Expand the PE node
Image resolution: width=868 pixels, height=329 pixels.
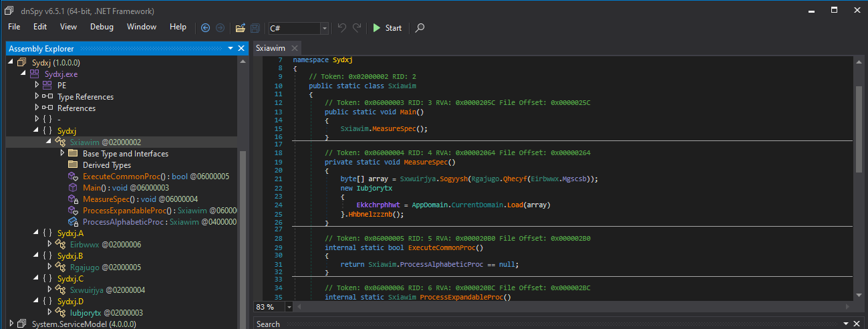coord(37,85)
